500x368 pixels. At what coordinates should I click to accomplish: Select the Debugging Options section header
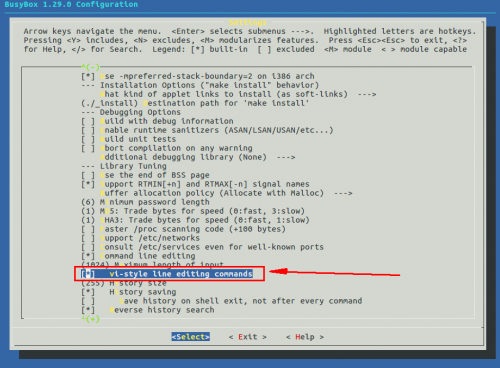click(131, 112)
